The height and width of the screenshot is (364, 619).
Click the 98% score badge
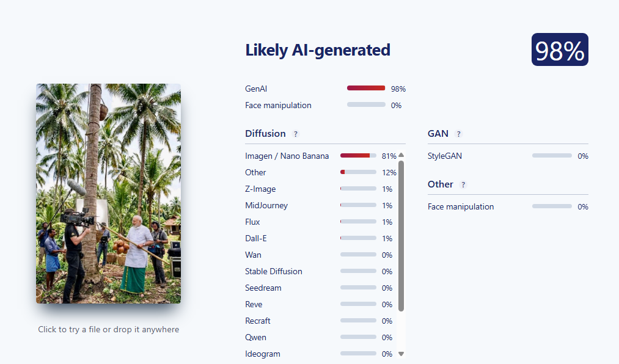click(560, 50)
